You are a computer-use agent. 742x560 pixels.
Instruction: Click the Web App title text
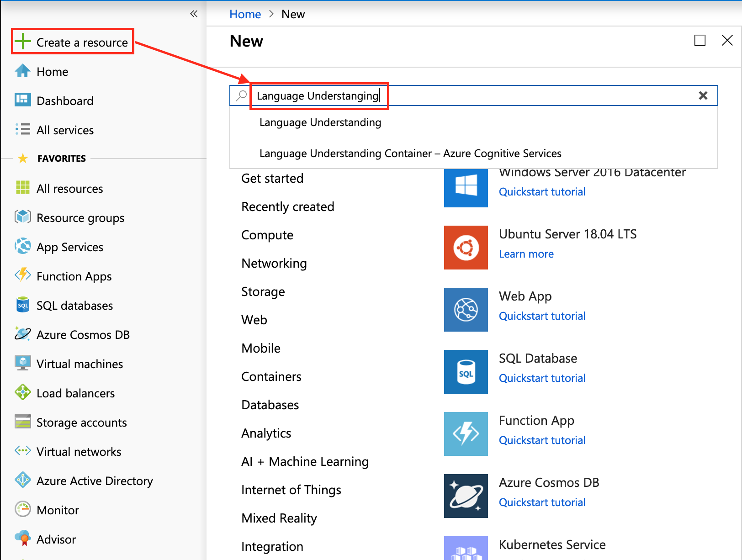coord(525,296)
